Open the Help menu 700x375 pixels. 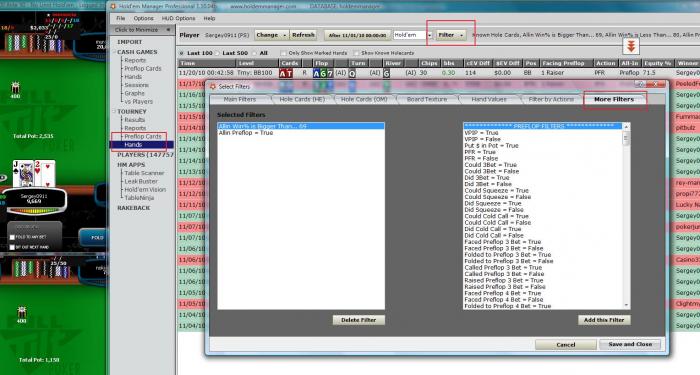[x=209, y=18]
